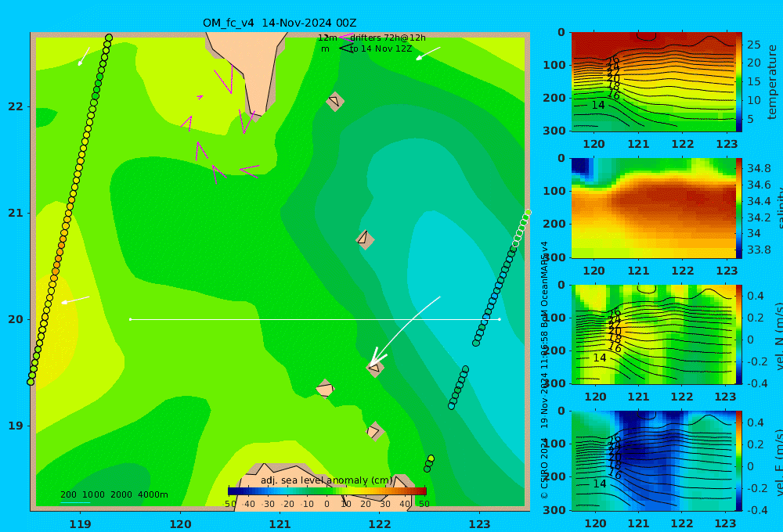Click latitude label 21 on main map
This screenshot has width=783, height=532.
16,213
